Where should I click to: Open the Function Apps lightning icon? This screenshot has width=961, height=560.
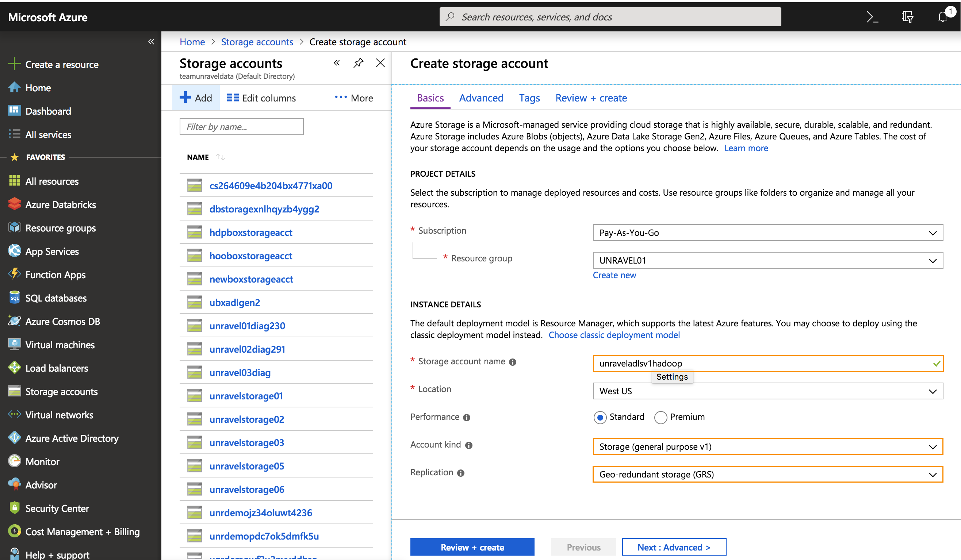pyautogui.click(x=14, y=274)
